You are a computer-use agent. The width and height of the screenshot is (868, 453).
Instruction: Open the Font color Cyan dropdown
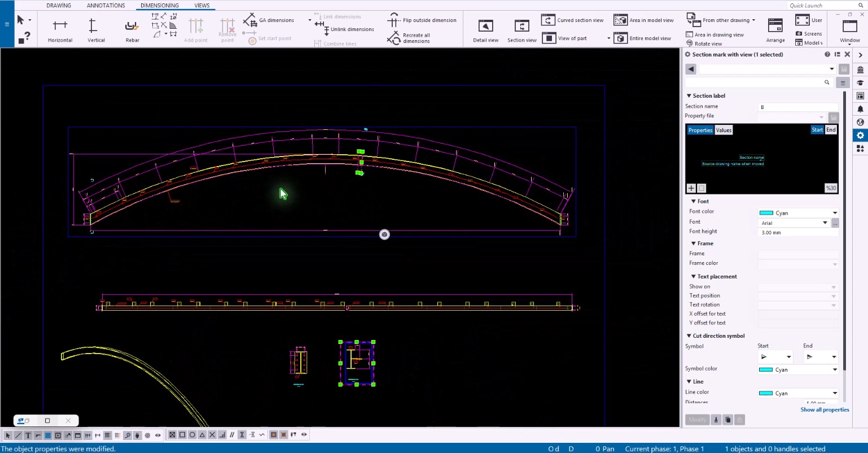(798, 213)
